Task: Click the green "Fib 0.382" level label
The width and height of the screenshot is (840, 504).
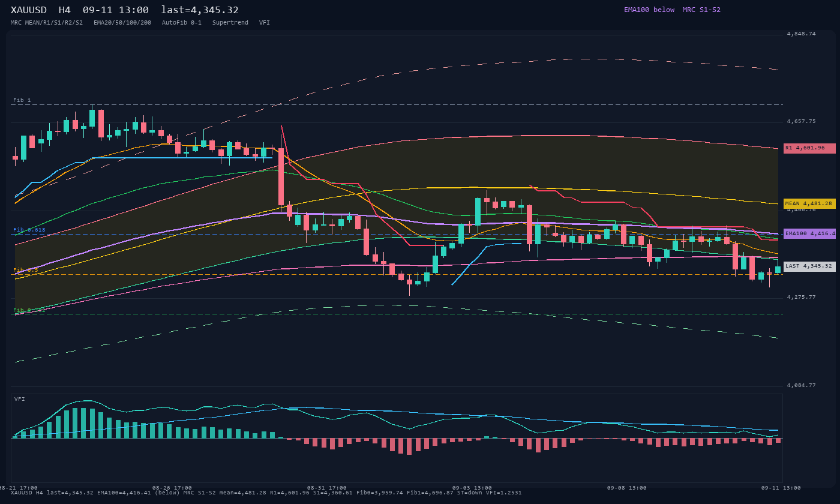Action: [29, 310]
